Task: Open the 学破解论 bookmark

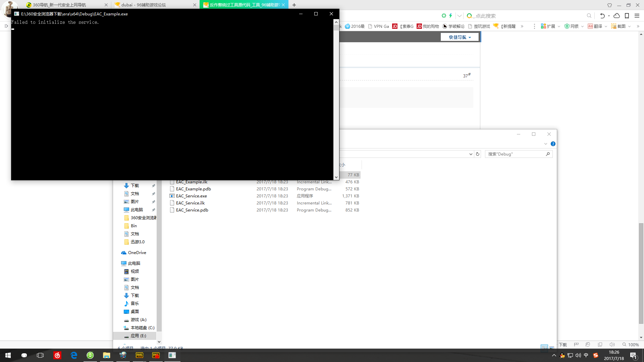Action: [x=454, y=26]
